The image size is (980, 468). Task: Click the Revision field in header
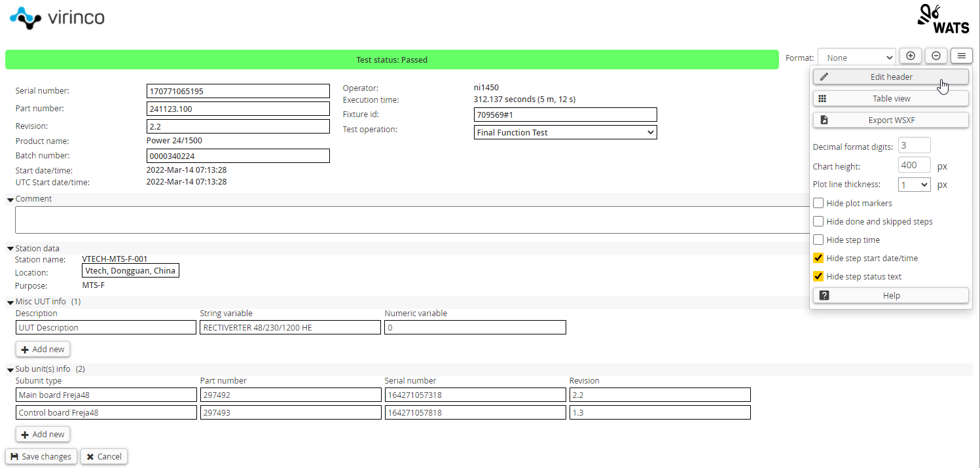point(238,126)
